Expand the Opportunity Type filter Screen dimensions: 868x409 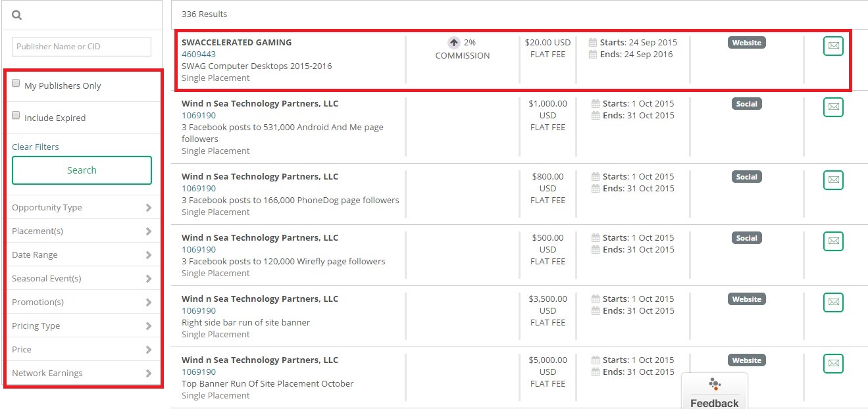(82, 207)
